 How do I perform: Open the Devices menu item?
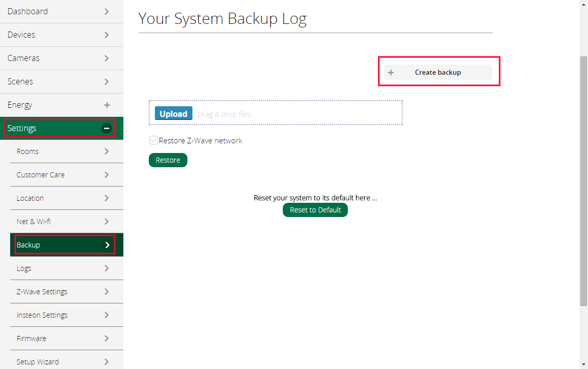pos(21,35)
